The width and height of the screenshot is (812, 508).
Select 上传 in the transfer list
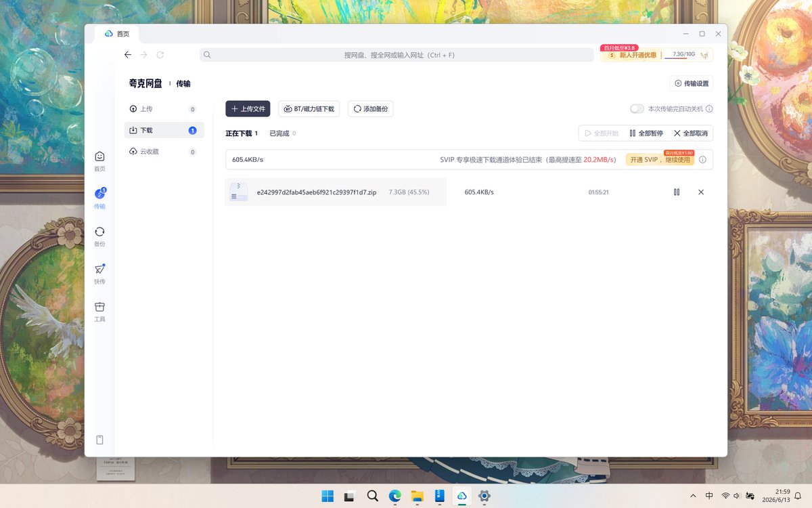(x=164, y=109)
